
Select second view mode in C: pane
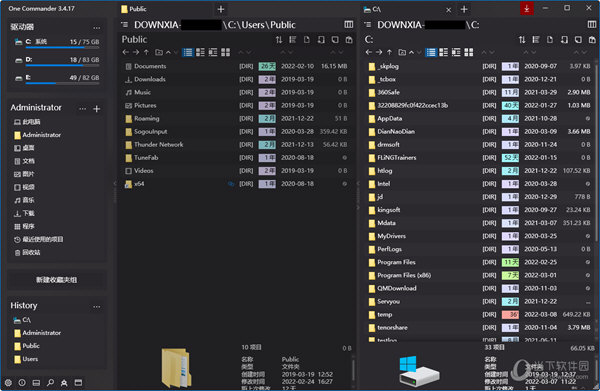[443, 52]
